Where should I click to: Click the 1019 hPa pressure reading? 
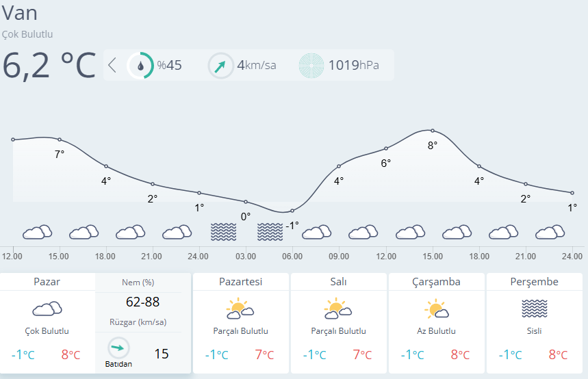point(353,66)
